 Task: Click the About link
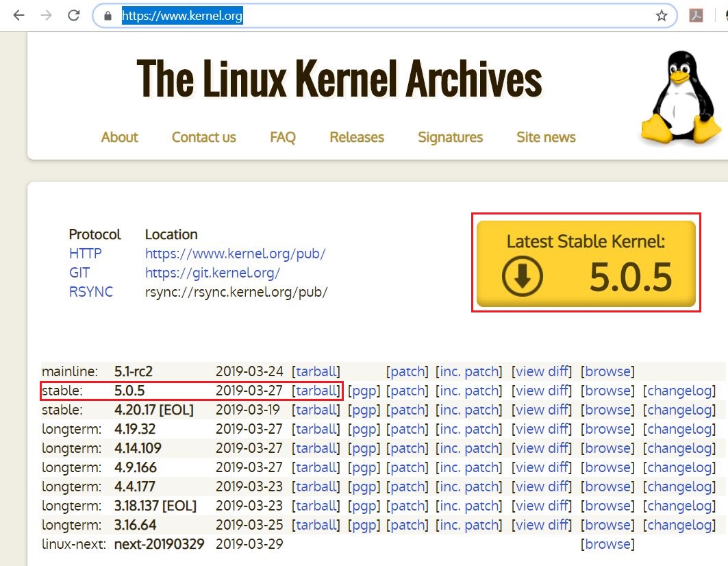tap(119, 137)
